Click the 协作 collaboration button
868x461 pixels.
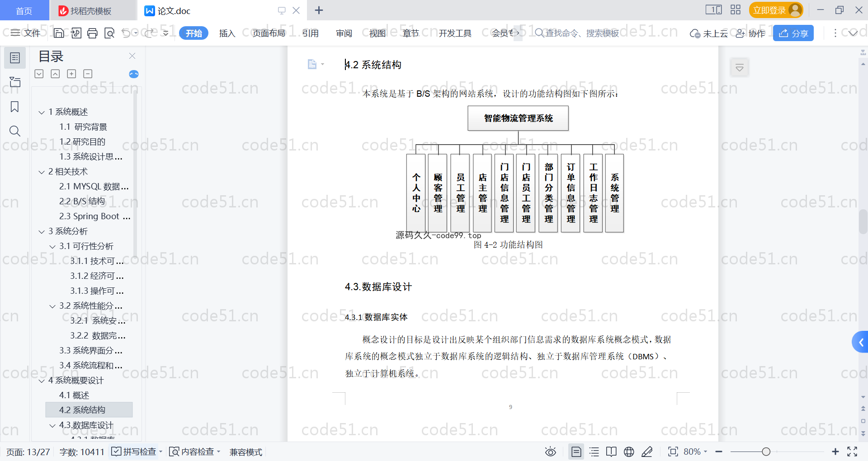[x=750, y=33]
